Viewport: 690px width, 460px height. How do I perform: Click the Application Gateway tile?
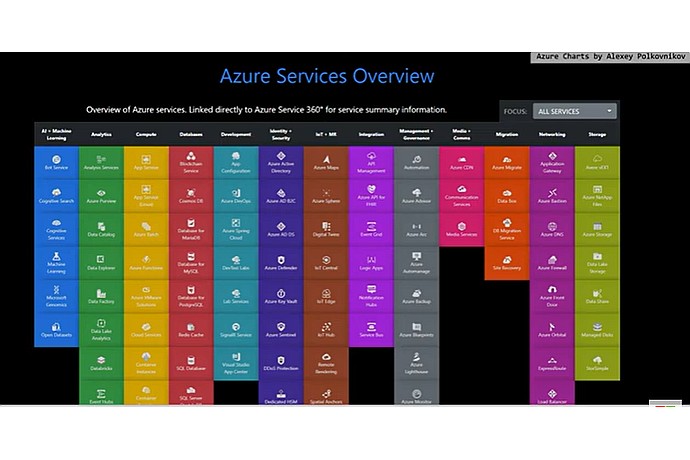click(x=552, y=163)
